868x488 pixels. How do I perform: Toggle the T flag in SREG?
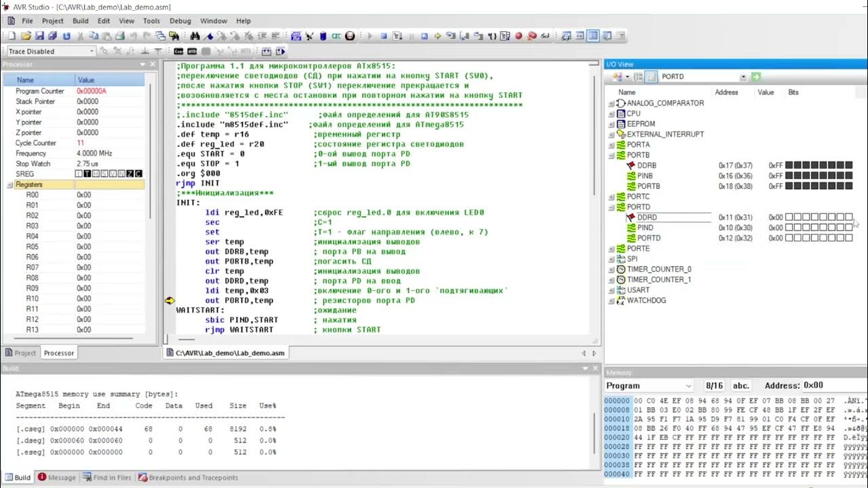87,174
